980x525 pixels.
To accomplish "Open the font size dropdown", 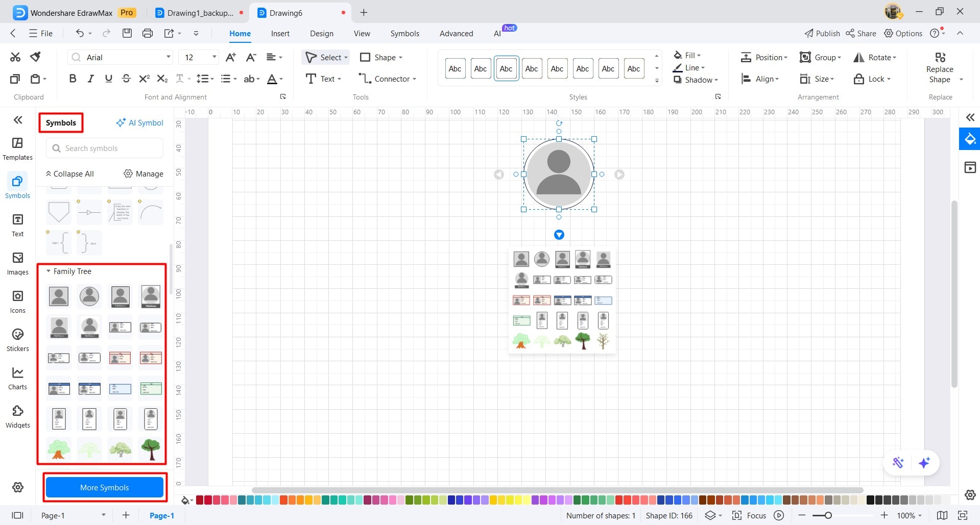I will (214, 57).
